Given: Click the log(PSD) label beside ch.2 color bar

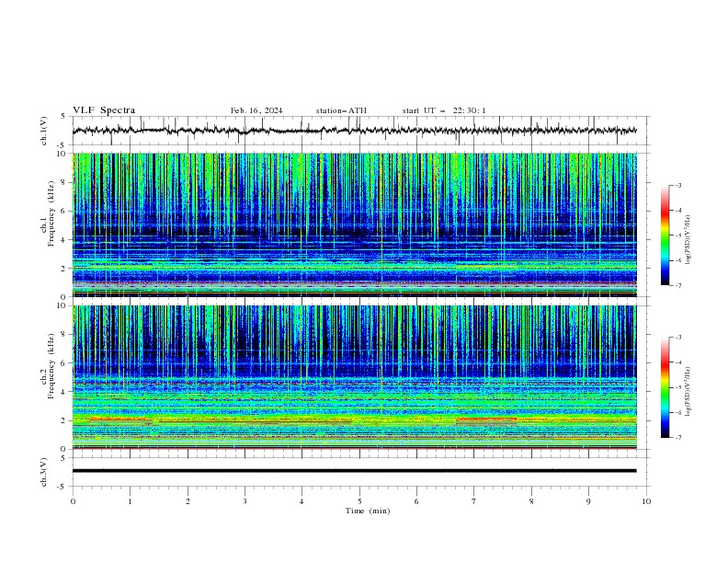Looking at the screenshot, I should [688, 392].
